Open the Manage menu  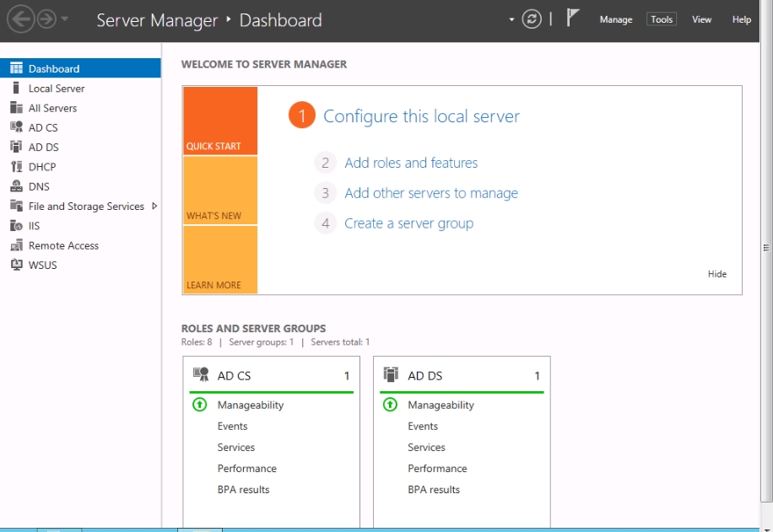click(x=615, y=19)
